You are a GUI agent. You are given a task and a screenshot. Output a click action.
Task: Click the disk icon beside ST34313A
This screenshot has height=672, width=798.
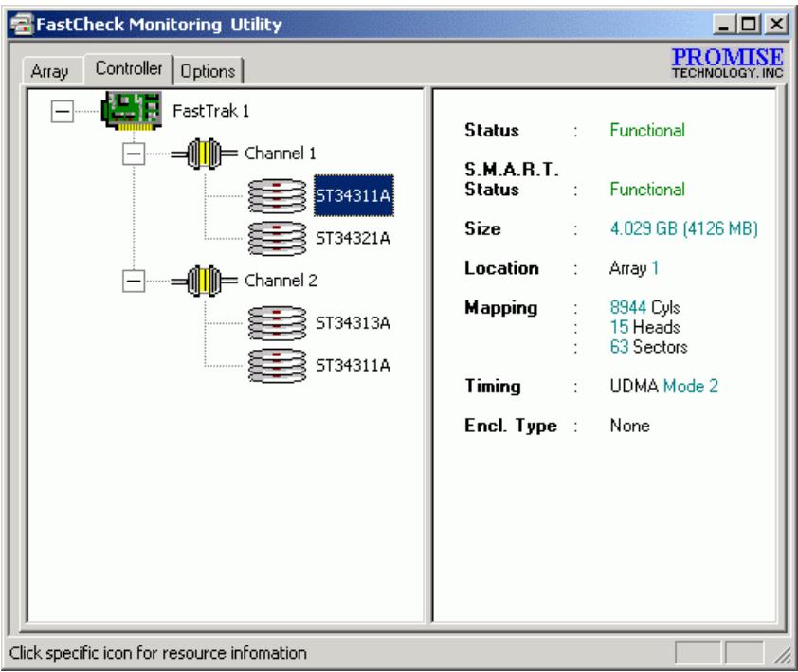pyautogui.click(x=278, y=323)
